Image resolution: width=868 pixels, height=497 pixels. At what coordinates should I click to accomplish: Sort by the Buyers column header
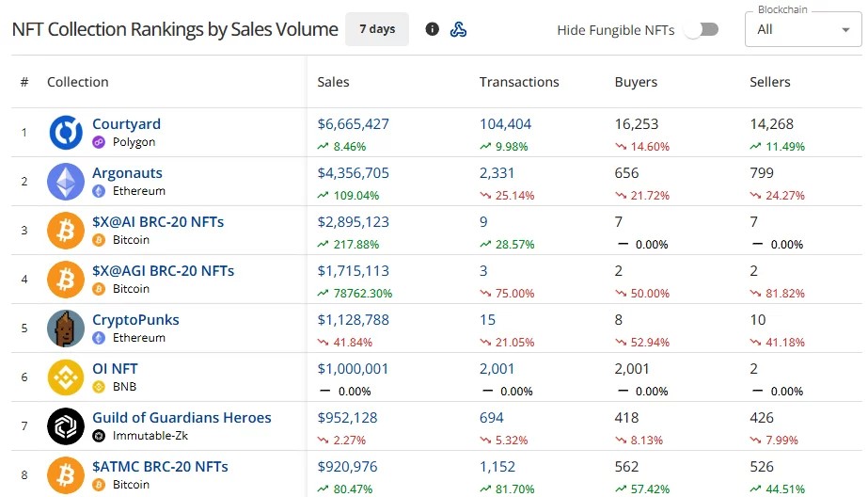pos(636,82)
